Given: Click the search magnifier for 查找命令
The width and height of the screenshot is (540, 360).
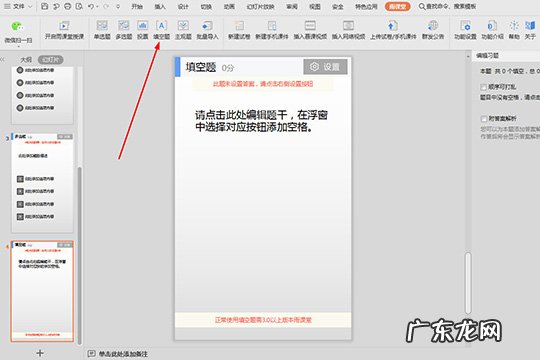Looking at the screenshot, I should pos(422,6).
